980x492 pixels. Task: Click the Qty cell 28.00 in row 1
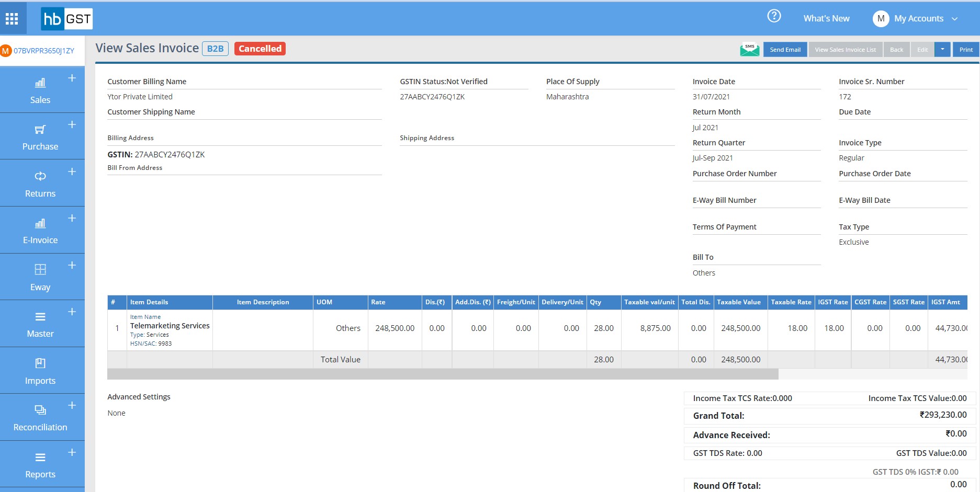pos(604,328)
